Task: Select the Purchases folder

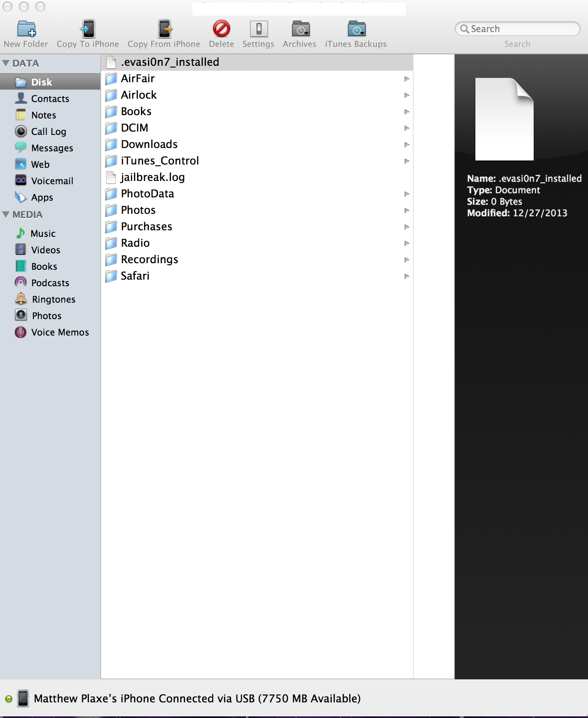Action: [257, 227]
